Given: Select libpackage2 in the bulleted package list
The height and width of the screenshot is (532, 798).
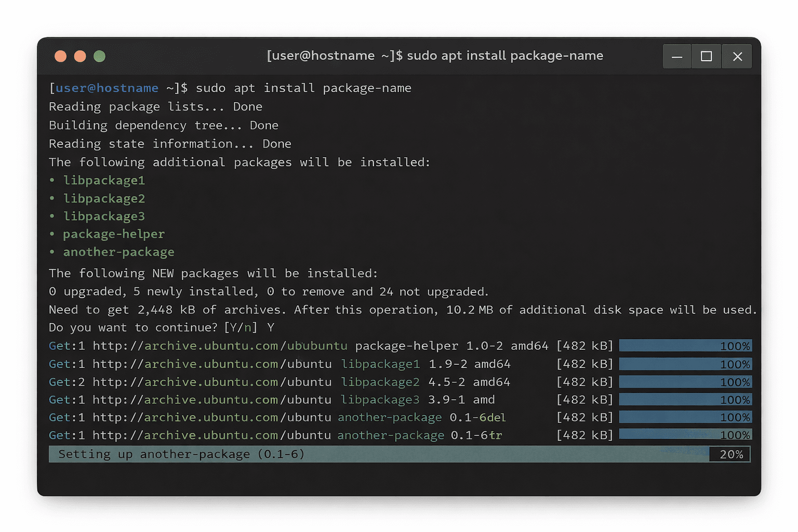Looking at the screenshot, I should point(104,198).
